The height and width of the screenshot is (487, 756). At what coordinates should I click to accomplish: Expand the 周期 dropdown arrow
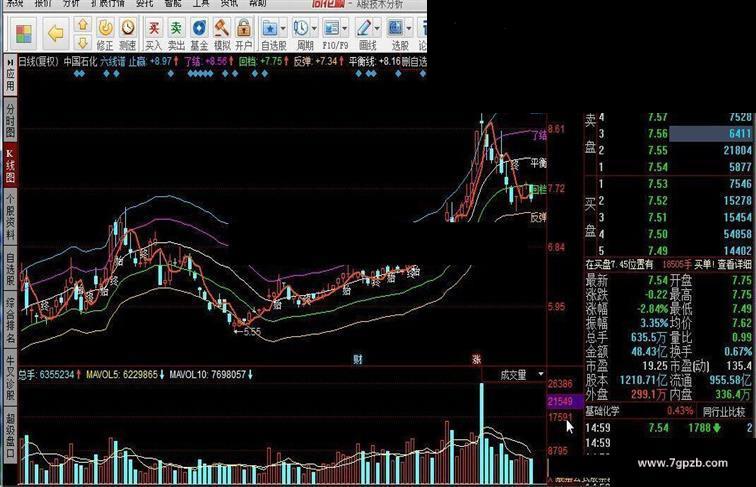[314, 28]
